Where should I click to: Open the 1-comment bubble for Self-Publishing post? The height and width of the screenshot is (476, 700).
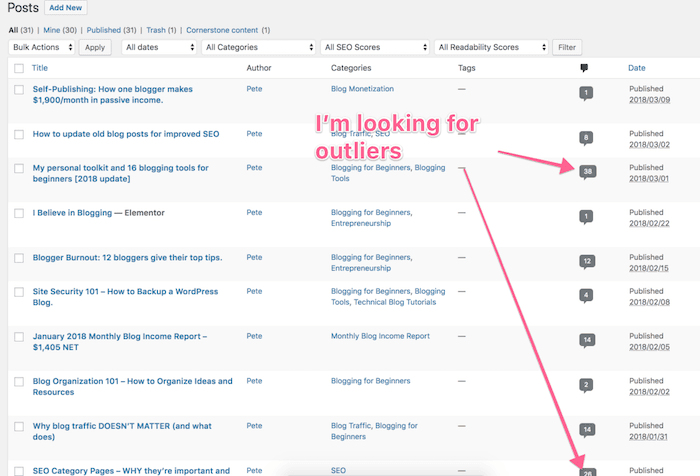tap(586, 93)
